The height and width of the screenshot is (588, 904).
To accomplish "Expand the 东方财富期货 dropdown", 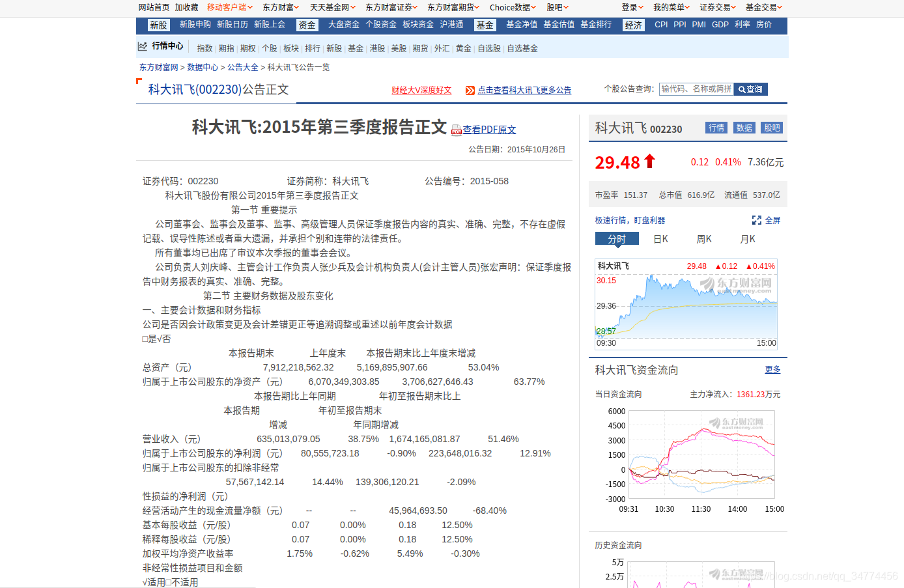I will pos(453,7).
